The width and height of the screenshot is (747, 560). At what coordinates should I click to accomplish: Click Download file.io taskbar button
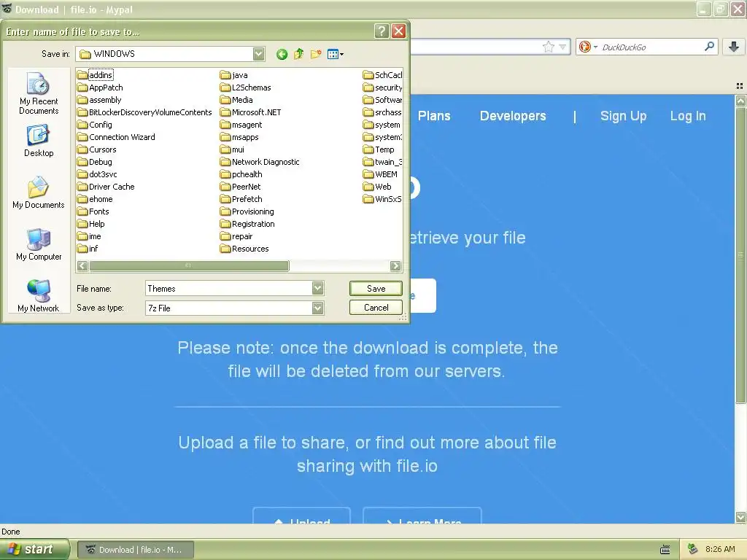click(135, 550)
